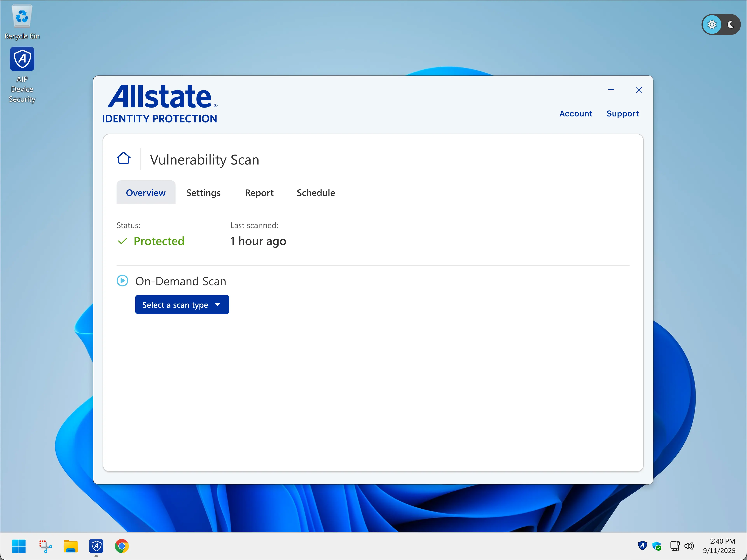Expand the Select a scan type dropdown

tap(182, 305)
